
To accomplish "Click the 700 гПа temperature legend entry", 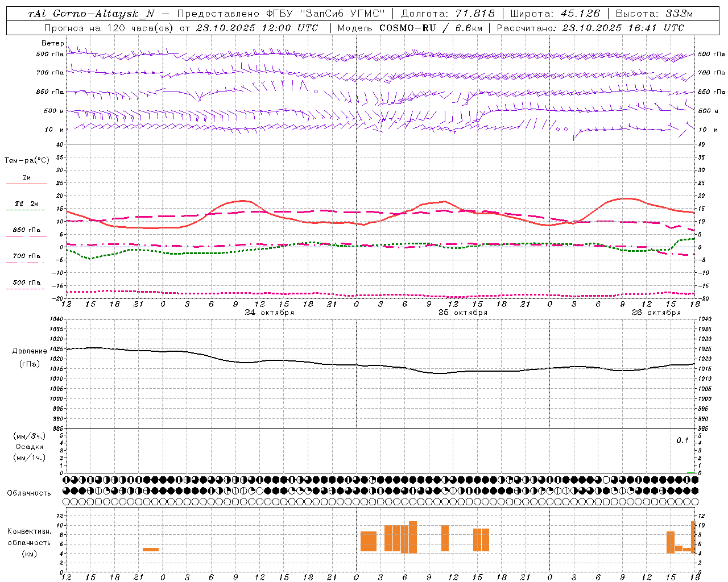I will pos(27,256).
